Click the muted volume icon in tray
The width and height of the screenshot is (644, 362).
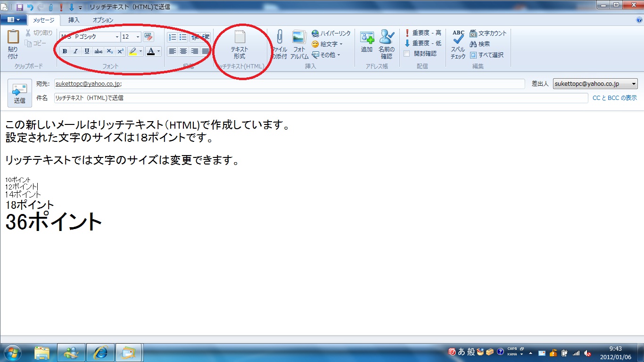pos(587,353)
